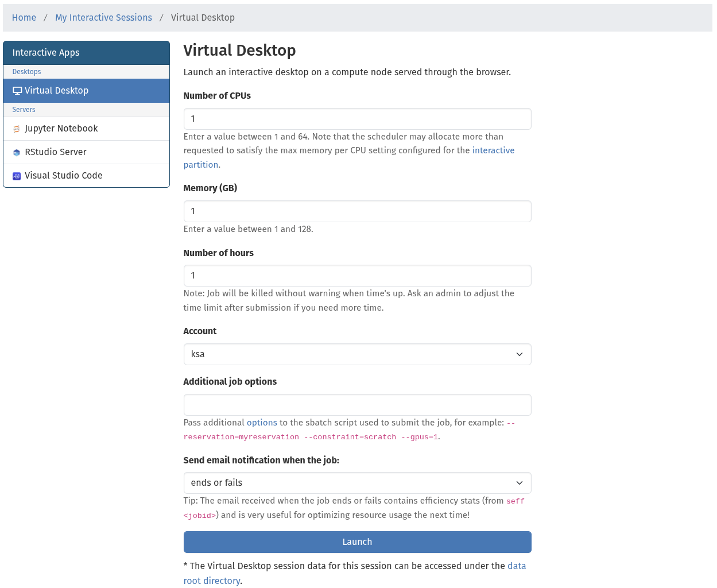Open My Interactive Sessions breadcrumb
The height and width of the screenshot is (588, 717).
[103, 18]
